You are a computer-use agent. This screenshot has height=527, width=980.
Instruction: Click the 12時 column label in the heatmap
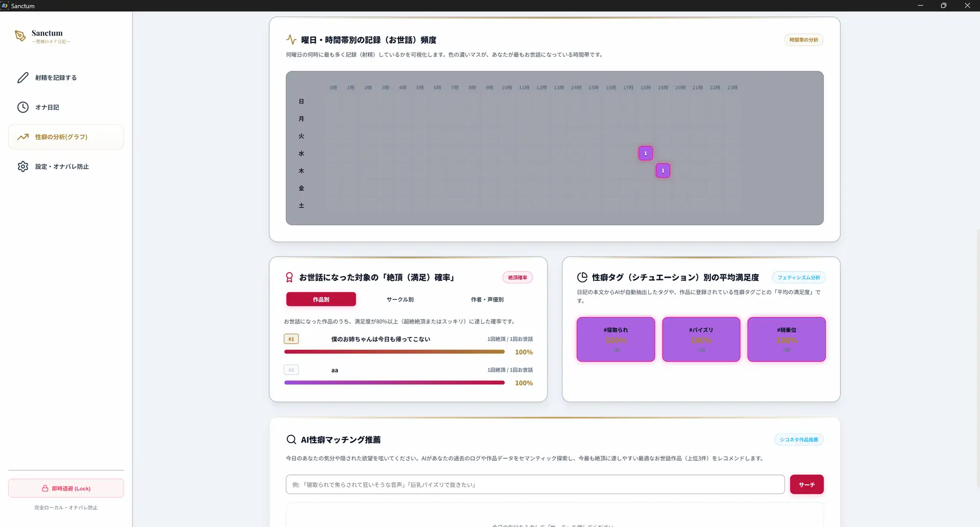(541, 88)
